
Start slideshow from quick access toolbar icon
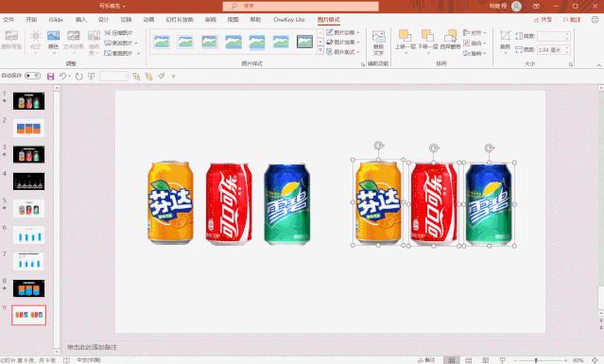point(92,77)
